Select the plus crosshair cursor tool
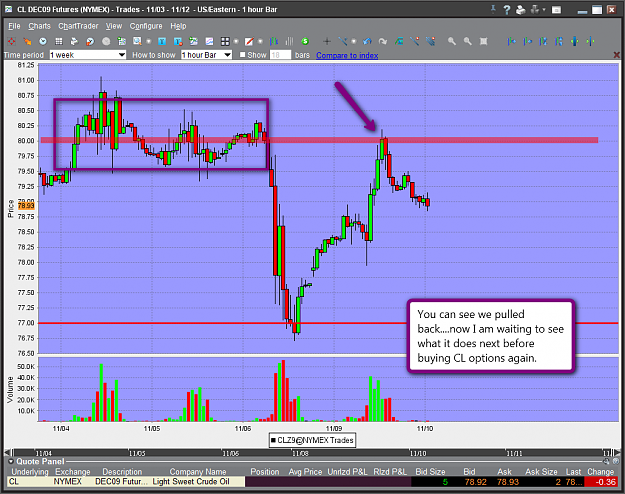 click(327, 41)
